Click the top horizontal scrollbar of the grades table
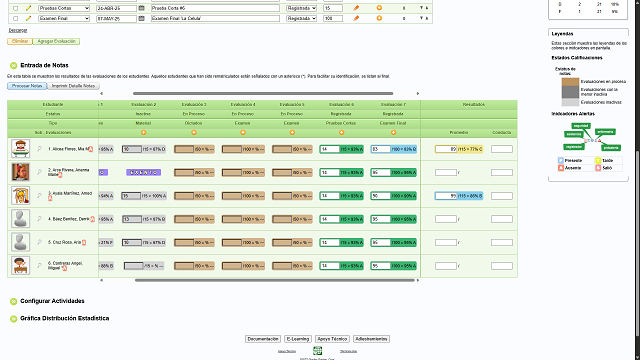 click(263, 93)
